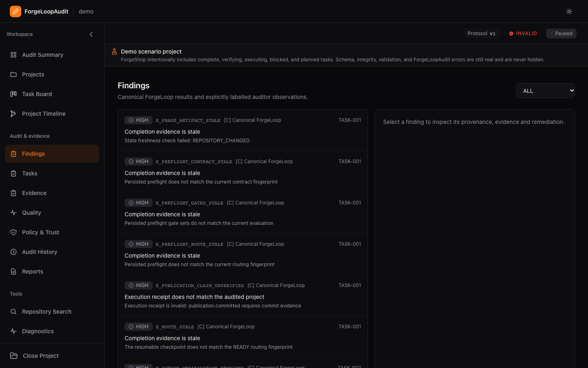Click the Project Timeline branch icon
The height and width of the screenshot is (368, 588).
click(x=13, y=114)
